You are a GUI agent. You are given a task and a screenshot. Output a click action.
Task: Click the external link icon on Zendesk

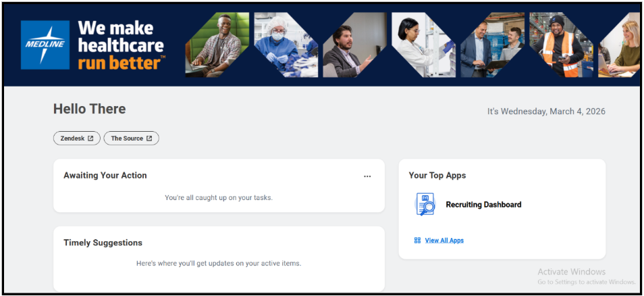[x=90, y=139]
